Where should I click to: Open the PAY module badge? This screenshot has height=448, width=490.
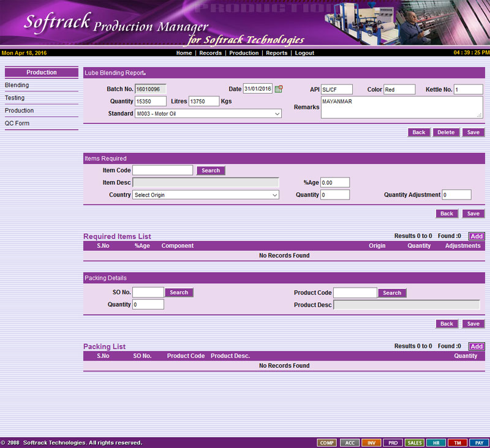(479, 442)
